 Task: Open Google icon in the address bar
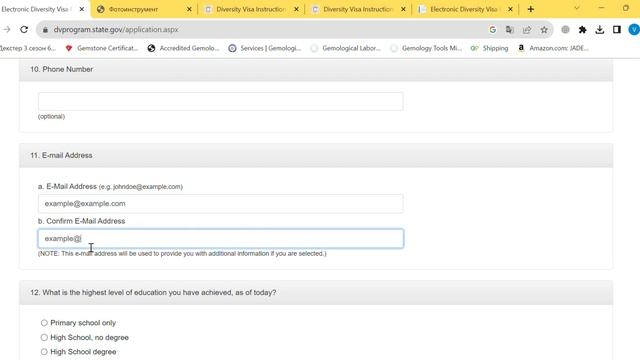tap(493, 29)
